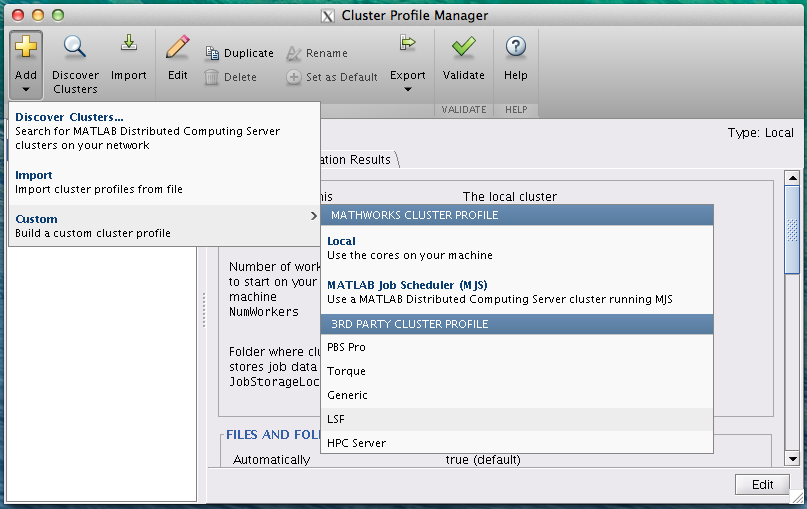Click the green Validate checkmark icon

coord(464,46)
